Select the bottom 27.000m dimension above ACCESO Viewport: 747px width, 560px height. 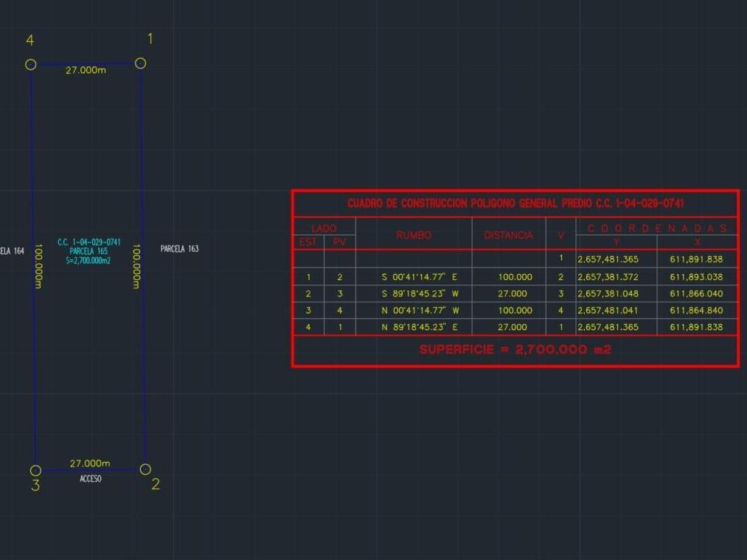point(90,463)
